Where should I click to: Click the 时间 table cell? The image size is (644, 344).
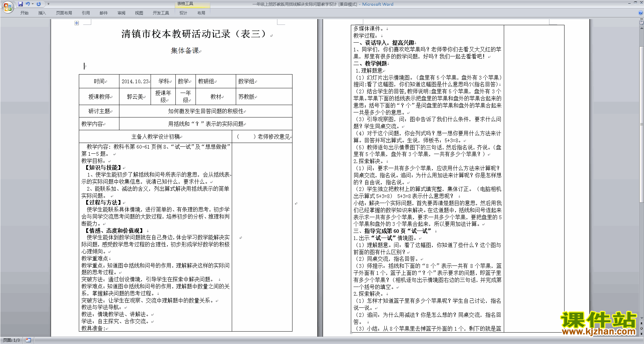[x=99, y=82]
